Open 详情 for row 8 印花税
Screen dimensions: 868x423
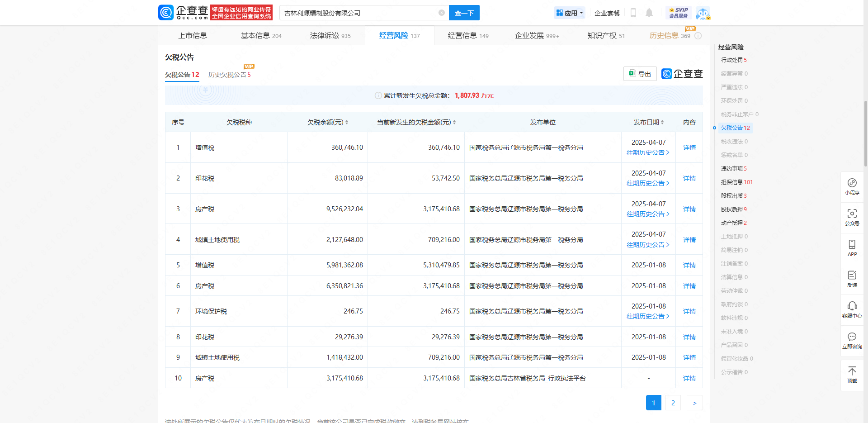tap(689, 337)
